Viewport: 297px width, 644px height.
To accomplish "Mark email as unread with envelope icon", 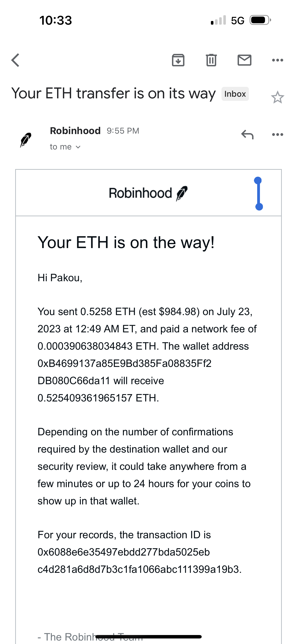I will tap(244, 60).
